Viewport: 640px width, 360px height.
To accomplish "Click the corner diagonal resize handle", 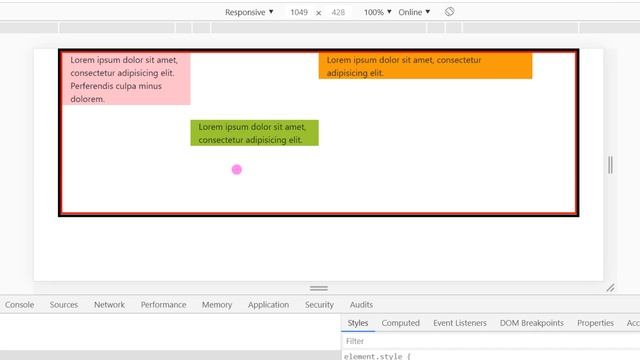I will pos(610,288).
